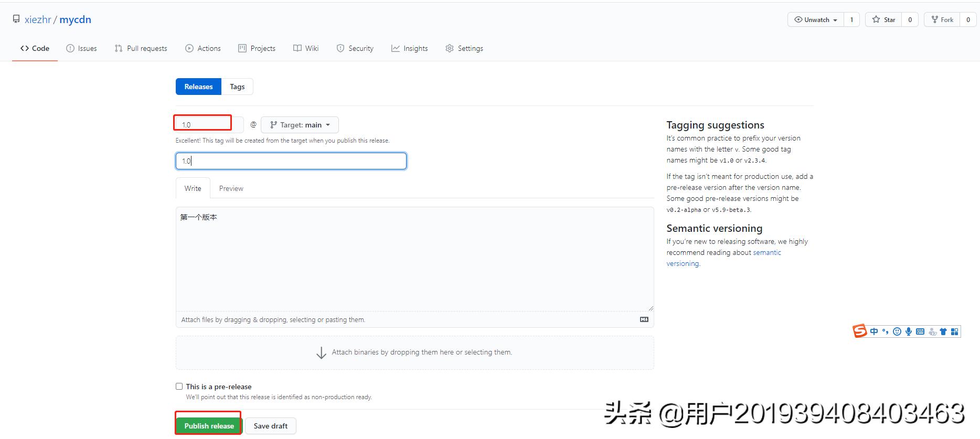Click the Star button
Screen dimensions: 980x439
(884, 19)
